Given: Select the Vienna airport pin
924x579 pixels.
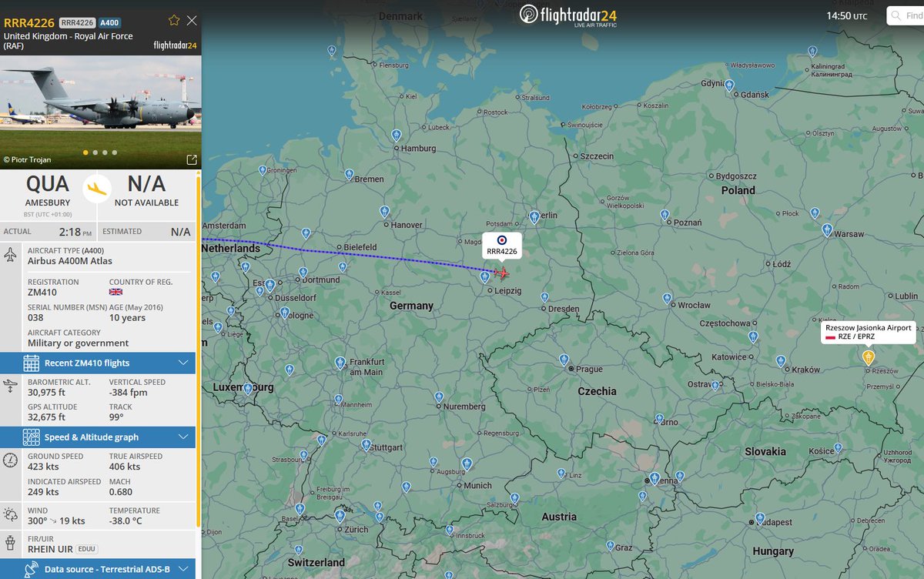Looking at the screenshot, I should (x=655, y=479).
